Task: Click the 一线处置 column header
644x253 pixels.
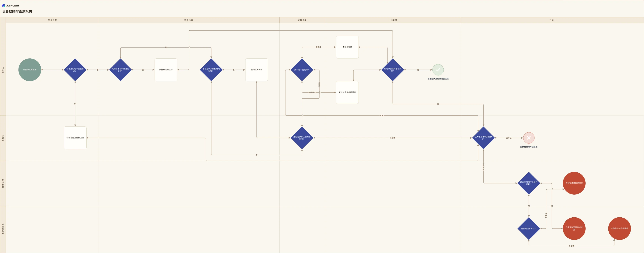Action: (x=393, y=20)
